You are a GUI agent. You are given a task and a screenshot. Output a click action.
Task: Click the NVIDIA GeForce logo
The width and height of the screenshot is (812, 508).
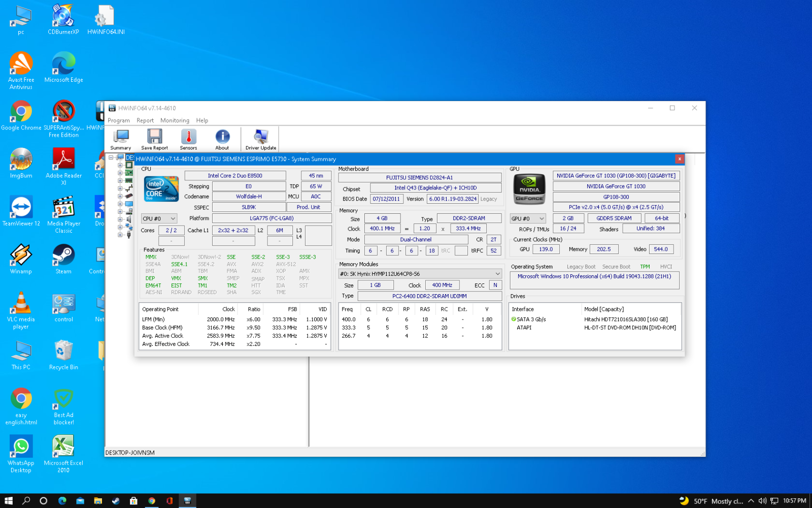tap(529, 189)
